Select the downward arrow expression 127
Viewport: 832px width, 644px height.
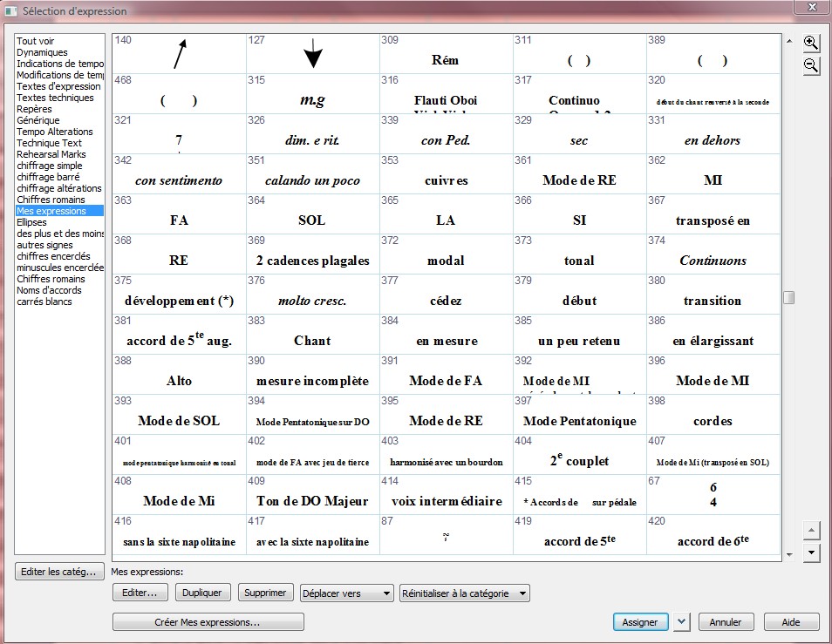click(312, 54)
